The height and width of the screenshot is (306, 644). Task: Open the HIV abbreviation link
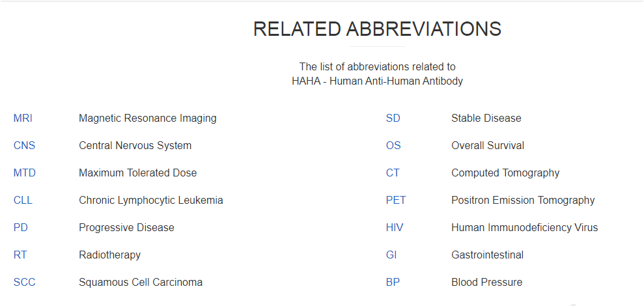click(395, 228)
